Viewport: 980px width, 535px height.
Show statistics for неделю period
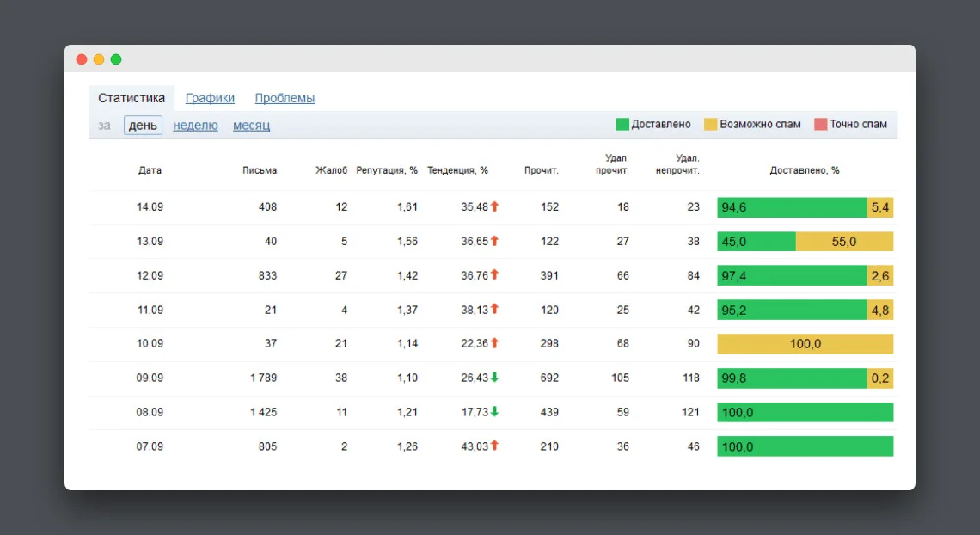[x=195, y=126]
